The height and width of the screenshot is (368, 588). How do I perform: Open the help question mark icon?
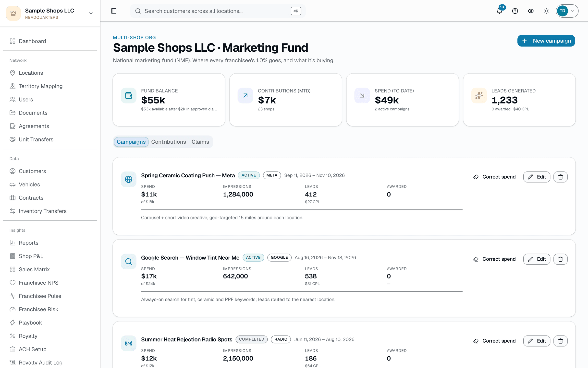click(x=515, y=11)
